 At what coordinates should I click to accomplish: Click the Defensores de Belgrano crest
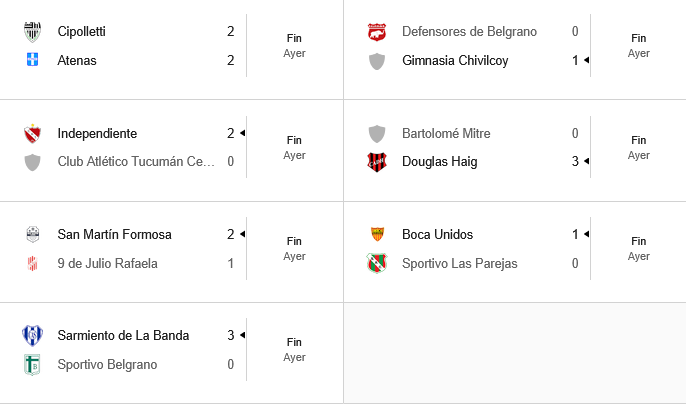click(377, 32)
